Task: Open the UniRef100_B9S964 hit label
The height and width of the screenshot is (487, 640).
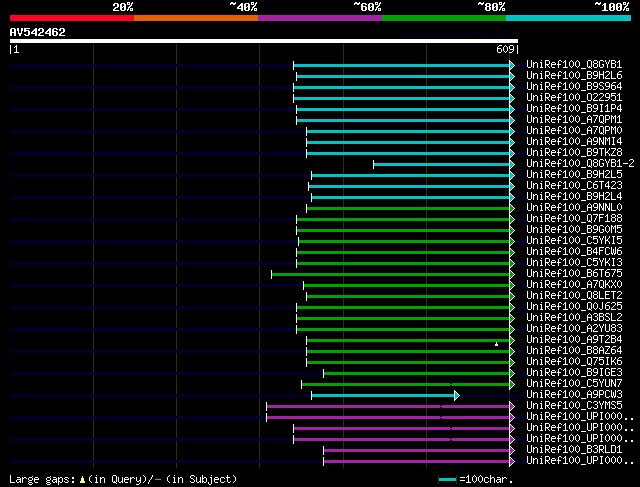Action: [x=574, y=87]
